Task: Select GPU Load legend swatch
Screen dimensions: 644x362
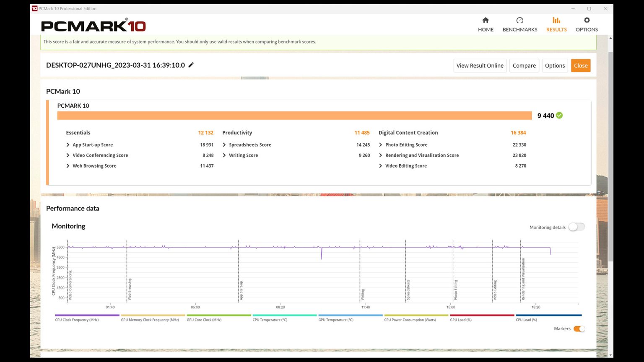Action: point(482,315)
